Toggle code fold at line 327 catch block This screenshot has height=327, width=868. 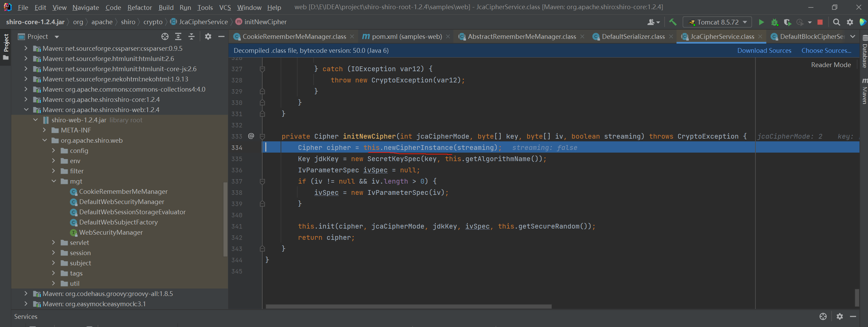(x=262, y=69)
